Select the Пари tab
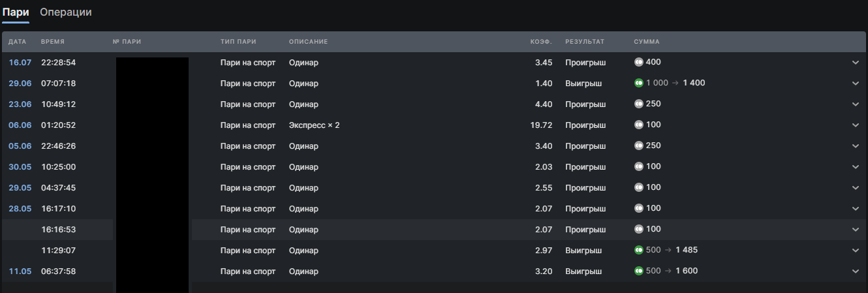This screenshot has height=293, width=868. click(16, 12)
